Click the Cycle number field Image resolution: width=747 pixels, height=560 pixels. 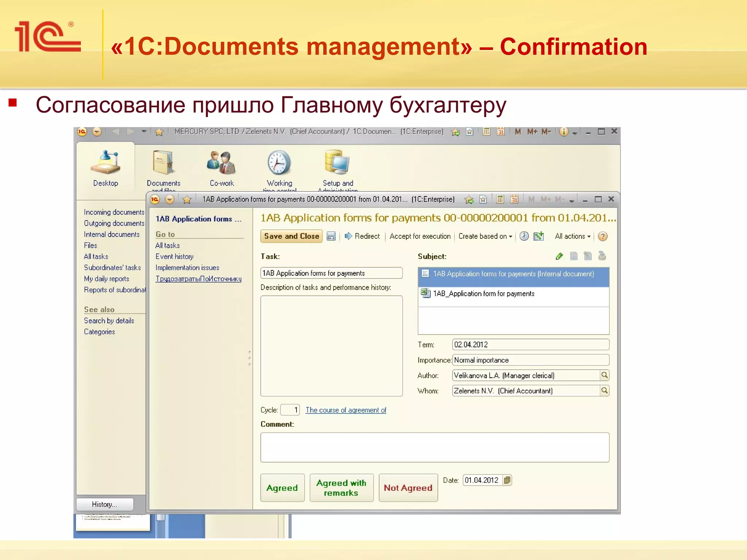click(x=290, y=410)
